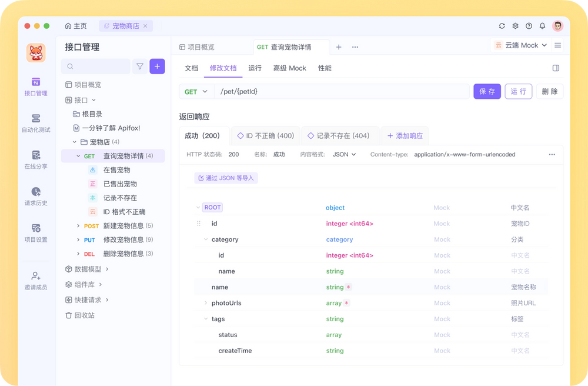Viewport: 588px width, 386px height.
Task: Open 请求历史 from the sidebar
Action: (x=36, y=196)
